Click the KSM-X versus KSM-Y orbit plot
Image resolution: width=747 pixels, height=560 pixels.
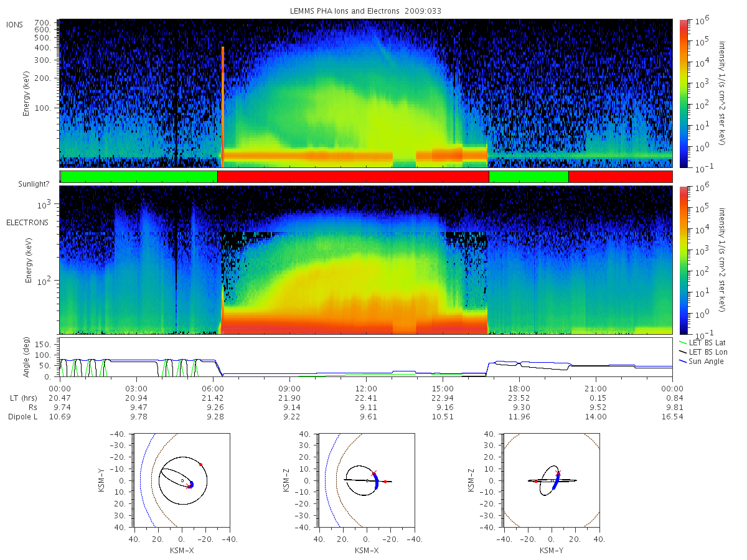point(181,480)
